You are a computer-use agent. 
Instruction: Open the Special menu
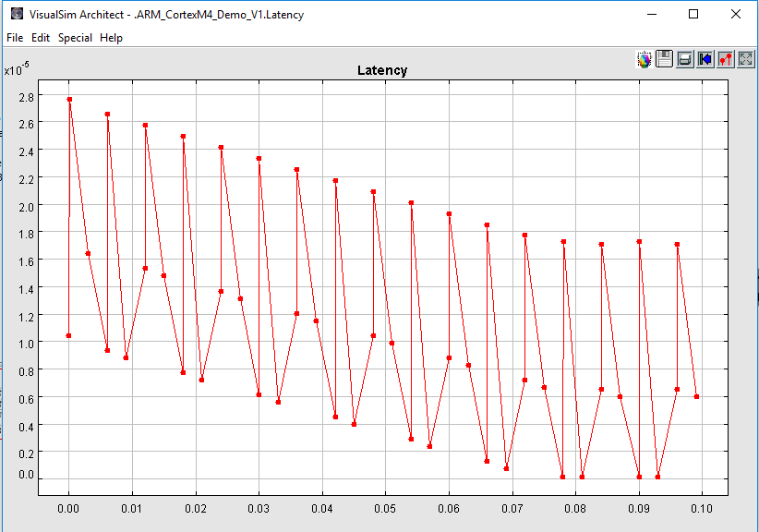click(x=75, y=38)
